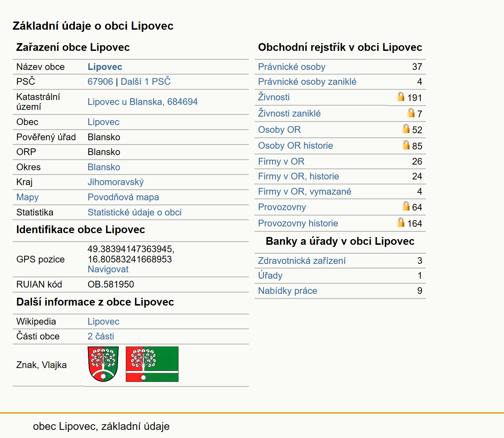The width and height of the screenshot is (504, 438).
Task: Click the count 9 for Nabídky práce
Action: pos(420,291)
